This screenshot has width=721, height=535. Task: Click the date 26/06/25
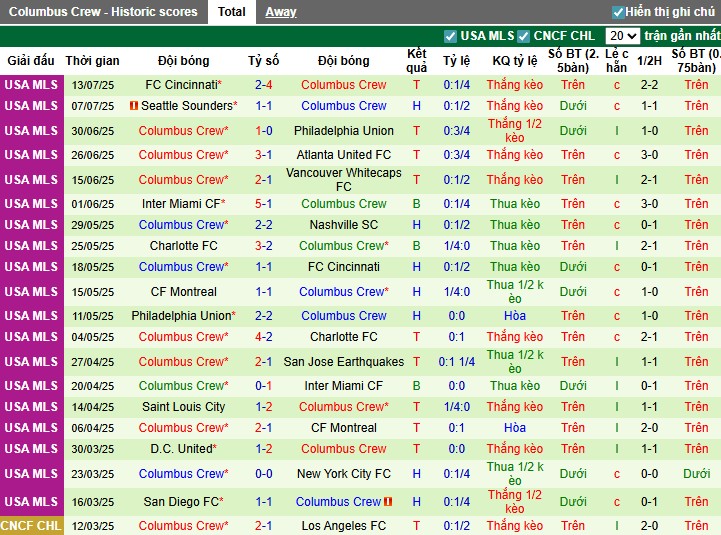[x=92, y=155]
